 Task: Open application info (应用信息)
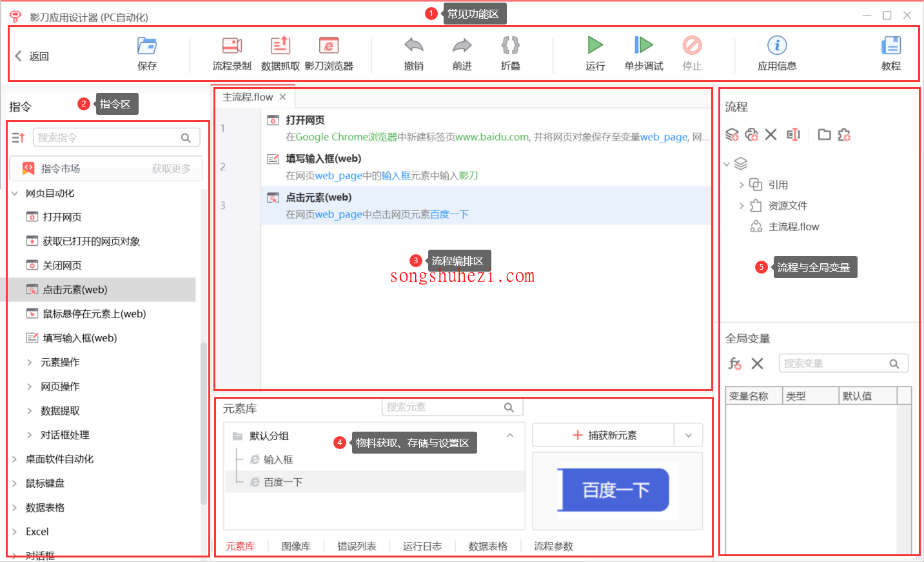coord(776,46)
